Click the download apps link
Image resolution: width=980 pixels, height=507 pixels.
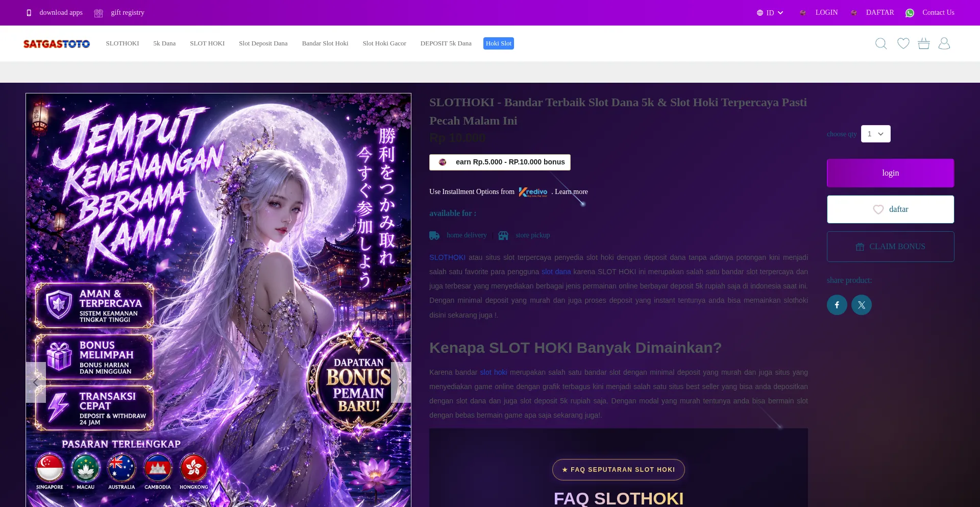coord(61,13)
